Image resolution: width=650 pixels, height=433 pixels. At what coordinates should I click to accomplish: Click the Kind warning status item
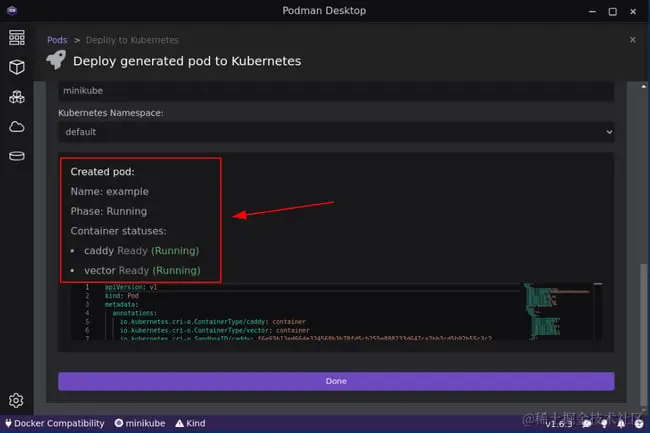point(190,423)
